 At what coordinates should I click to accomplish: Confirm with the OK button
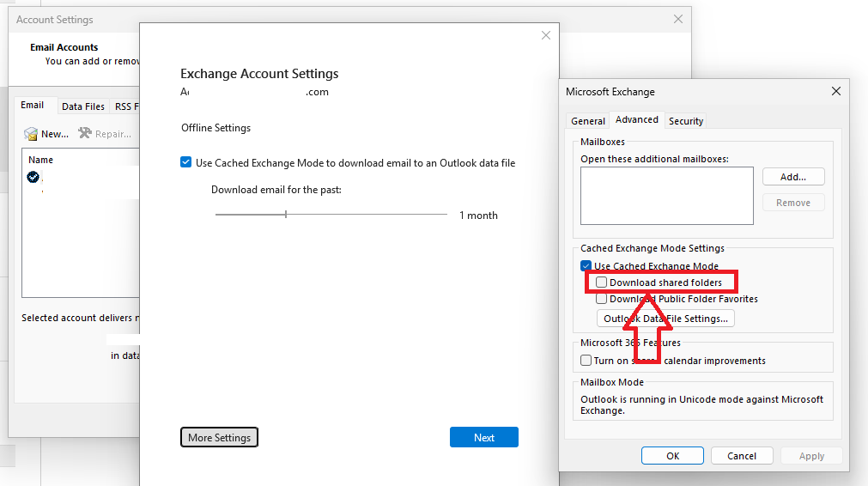672,456
